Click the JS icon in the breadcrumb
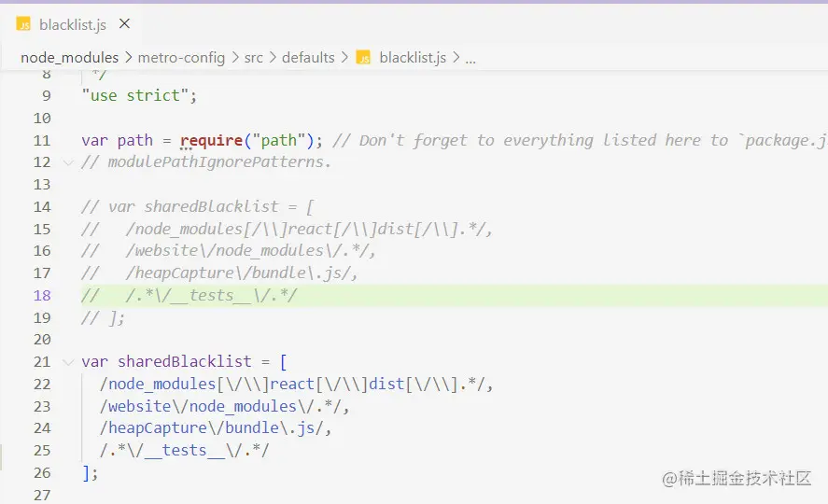This screenshot has height=504, width=828. [x=363, y=58]
